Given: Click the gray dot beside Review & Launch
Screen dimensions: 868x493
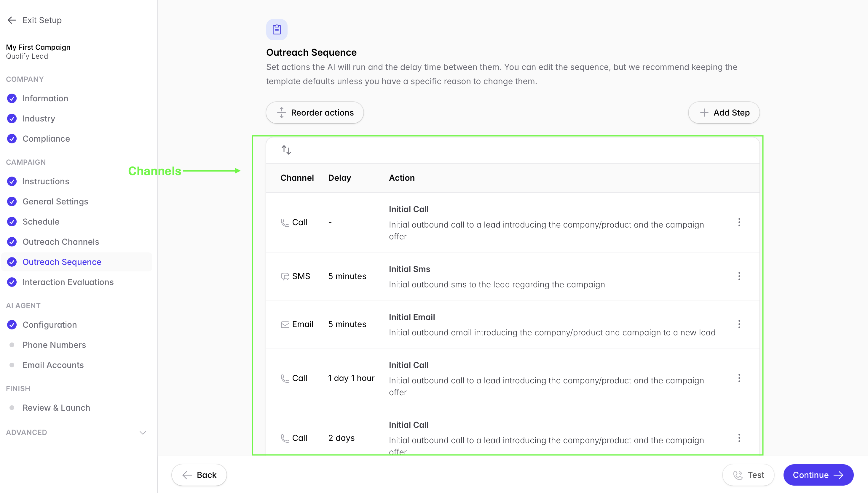Looking at the screenshot, I should (12, 408).
